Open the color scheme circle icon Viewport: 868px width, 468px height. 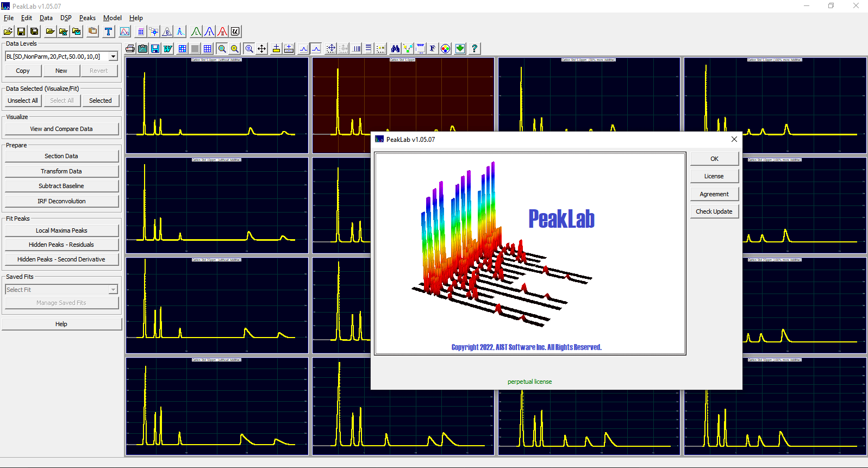pos(445,49)
